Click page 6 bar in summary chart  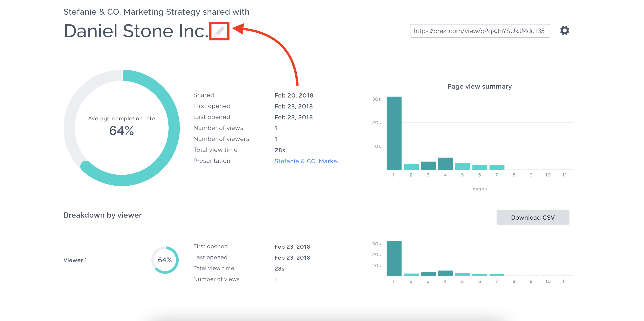tap(479, 167)
